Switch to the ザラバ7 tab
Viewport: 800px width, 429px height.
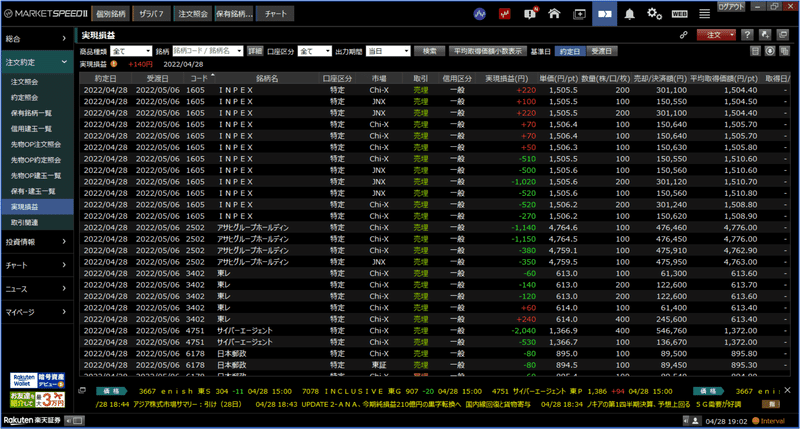point(152,14)
